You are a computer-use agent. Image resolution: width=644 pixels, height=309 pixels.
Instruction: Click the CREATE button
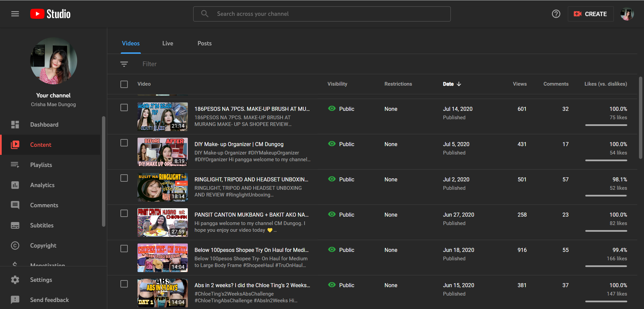[591, 14]
